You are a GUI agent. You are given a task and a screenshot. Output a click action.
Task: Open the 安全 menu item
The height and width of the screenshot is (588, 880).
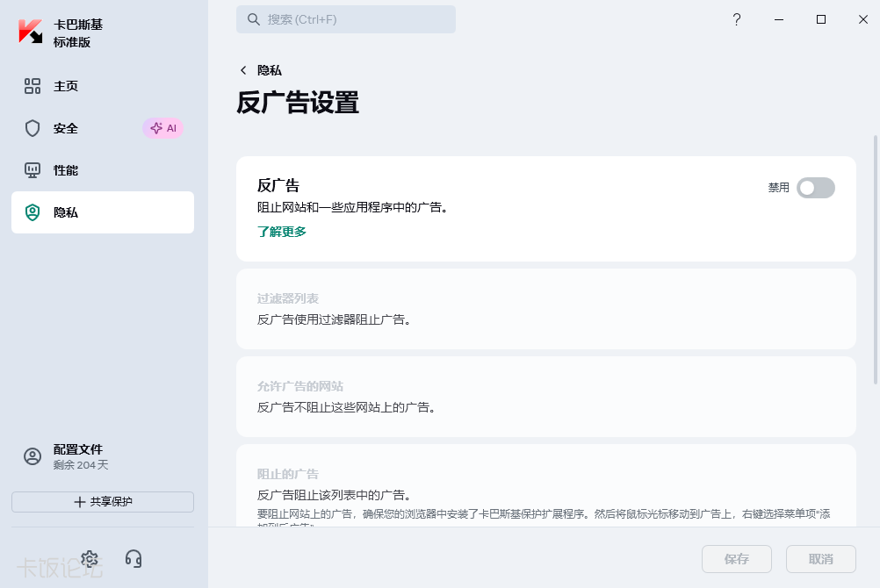[103, 128]
